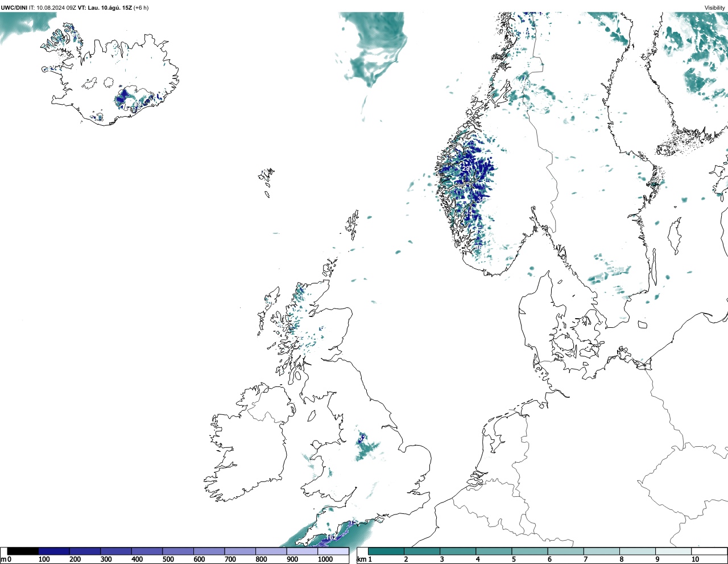Click the "6" km scale label

pos(549,560)
